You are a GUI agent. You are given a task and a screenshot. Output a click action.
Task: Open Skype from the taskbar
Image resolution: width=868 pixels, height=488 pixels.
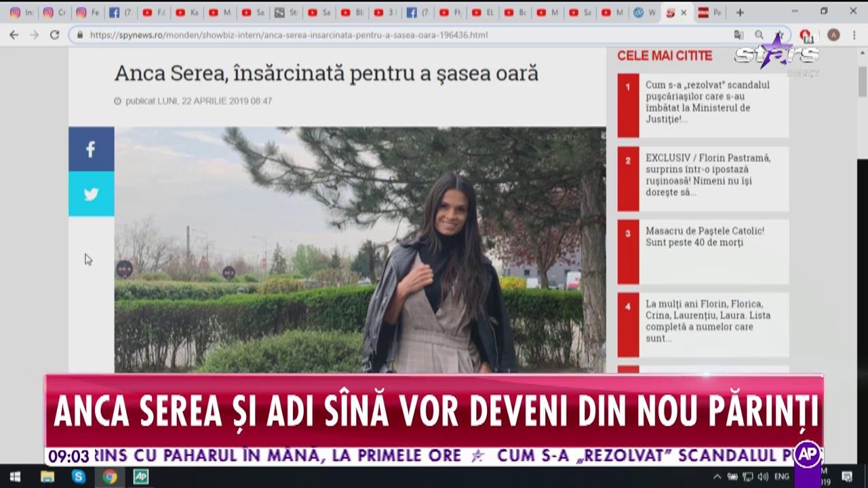(79, 476)
